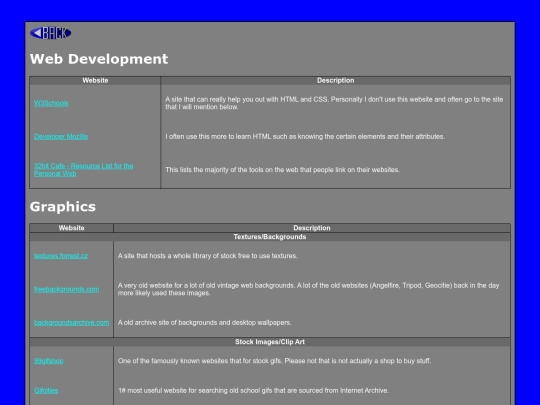The height and width of the screenshot is (405, 540).
Task: Open the W3Schools link
Action: 51,103
